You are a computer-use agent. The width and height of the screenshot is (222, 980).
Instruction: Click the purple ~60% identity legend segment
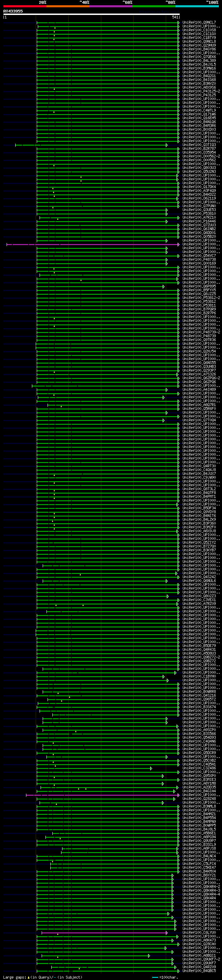tap(111, 6)
